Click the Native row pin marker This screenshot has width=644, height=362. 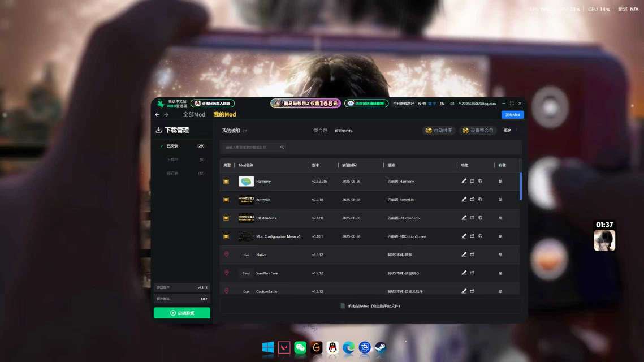(226, 255)
